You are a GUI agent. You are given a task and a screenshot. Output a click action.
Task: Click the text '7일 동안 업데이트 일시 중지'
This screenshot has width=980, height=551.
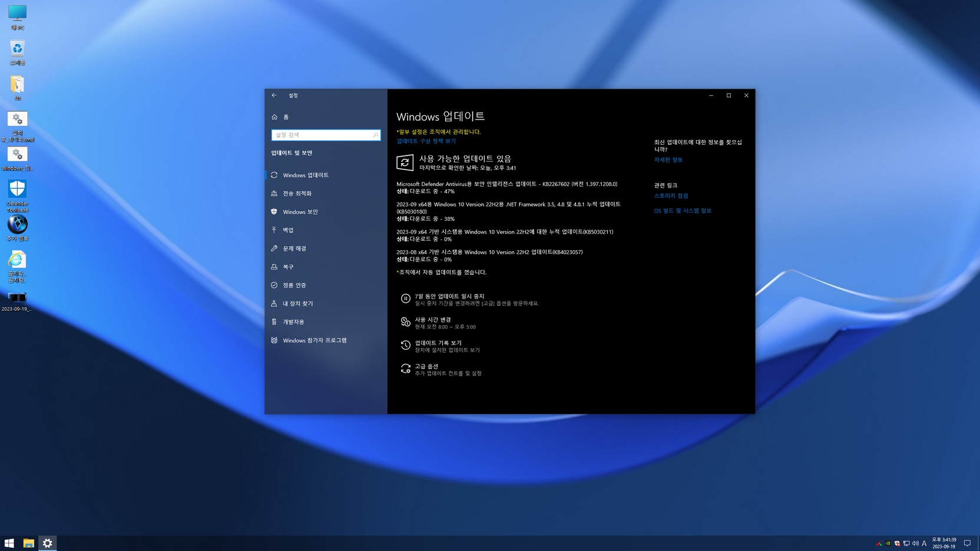click(449, 296)
